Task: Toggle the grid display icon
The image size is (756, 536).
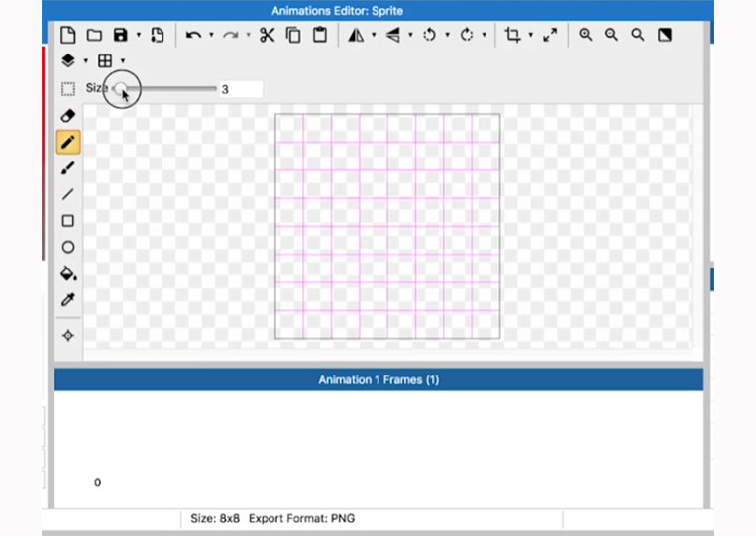Action: point(105,60)
